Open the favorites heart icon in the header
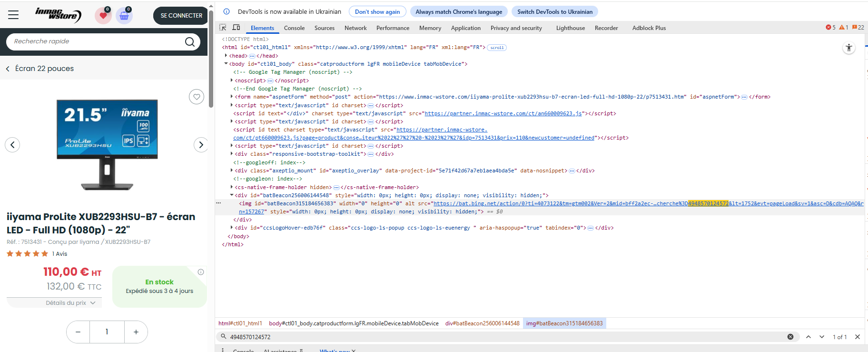 pos(103,16)
